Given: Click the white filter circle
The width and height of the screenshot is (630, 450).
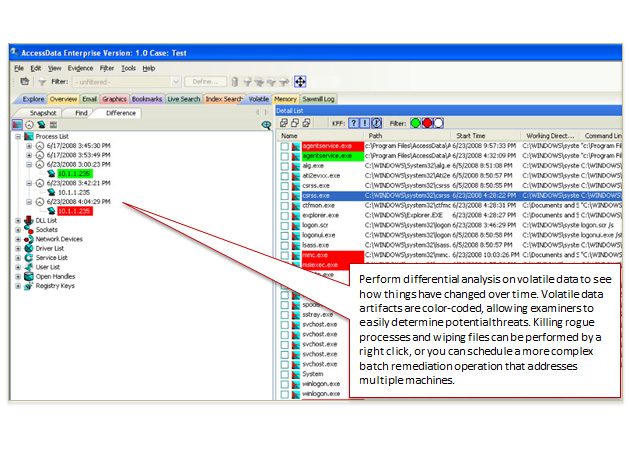Looking at the screenshot, I should [x=438, y=123].
